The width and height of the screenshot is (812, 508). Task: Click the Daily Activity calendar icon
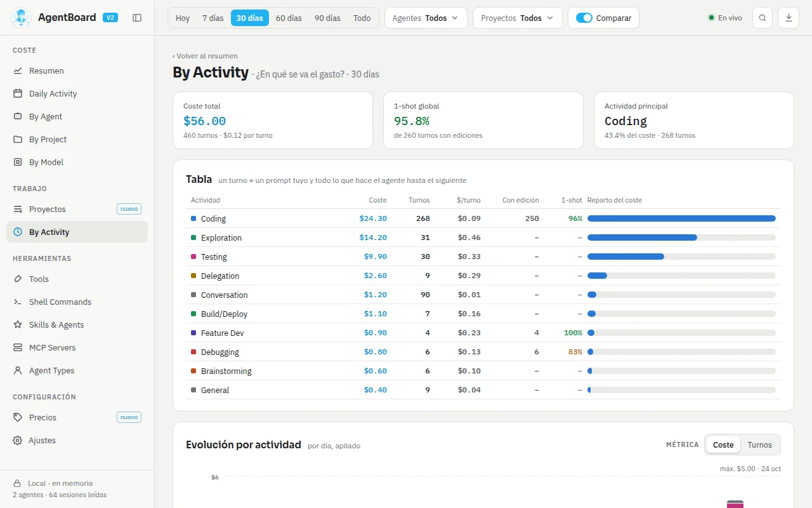18,94
